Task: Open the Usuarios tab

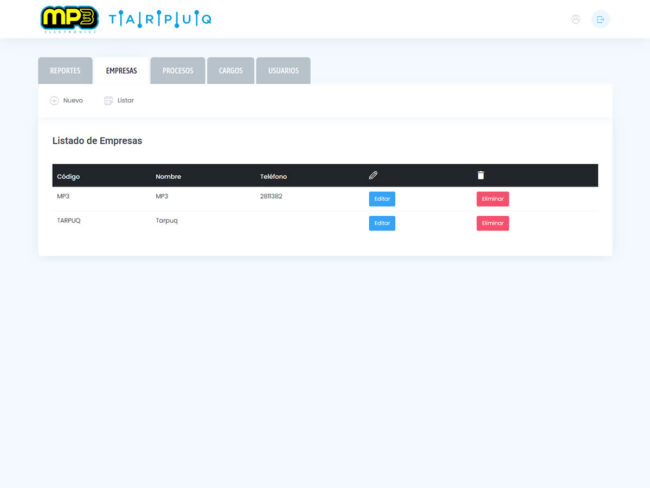Action: coord(283,71)
